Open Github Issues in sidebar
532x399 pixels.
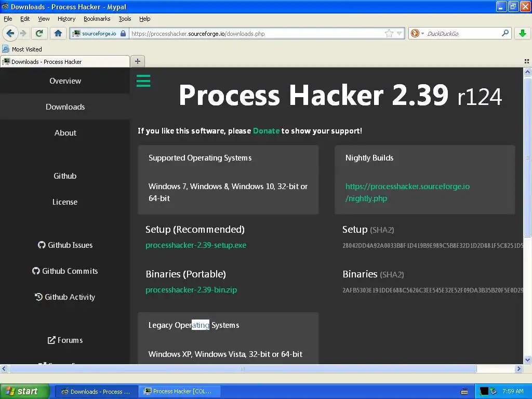coord(65,245)
